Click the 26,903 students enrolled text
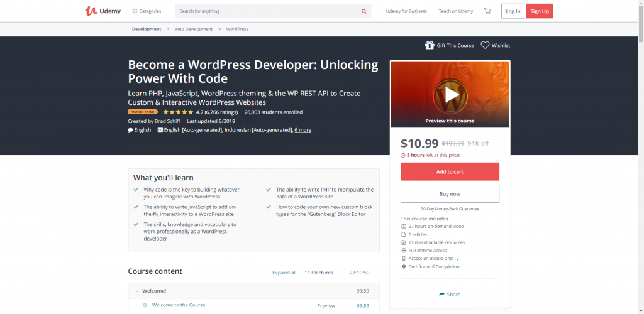Screen dimensions: 644x314 tap(274, 112)
